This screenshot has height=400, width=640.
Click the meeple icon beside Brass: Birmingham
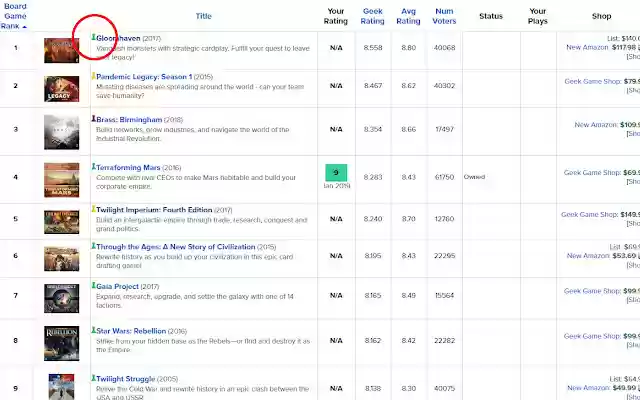[93, 119]
